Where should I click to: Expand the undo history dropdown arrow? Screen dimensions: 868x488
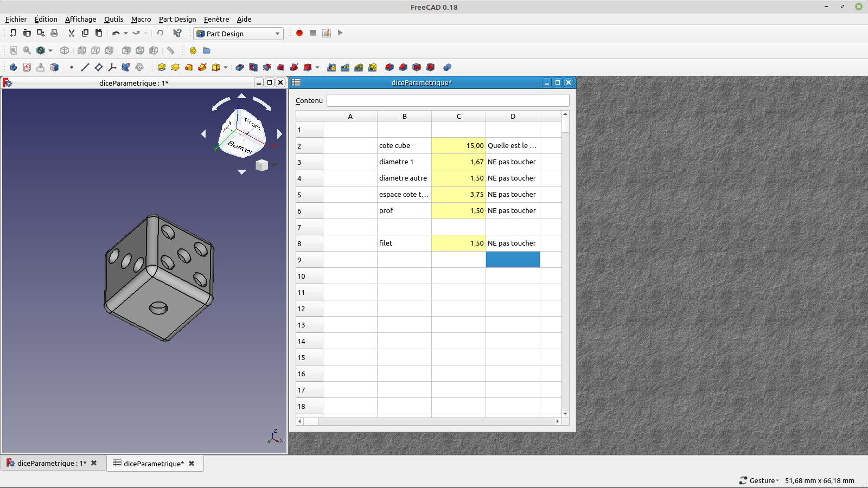click(x=126, y=34)
